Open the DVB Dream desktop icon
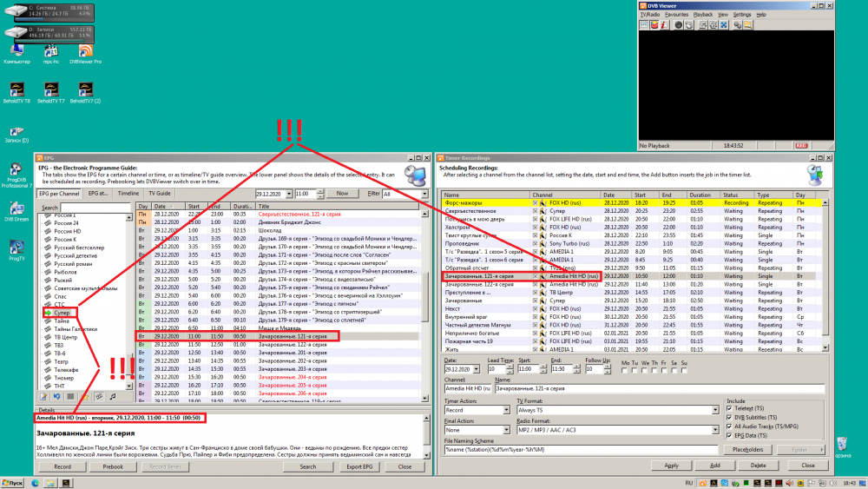Viewport: 868px width, 489px height. tap(16, 208)
